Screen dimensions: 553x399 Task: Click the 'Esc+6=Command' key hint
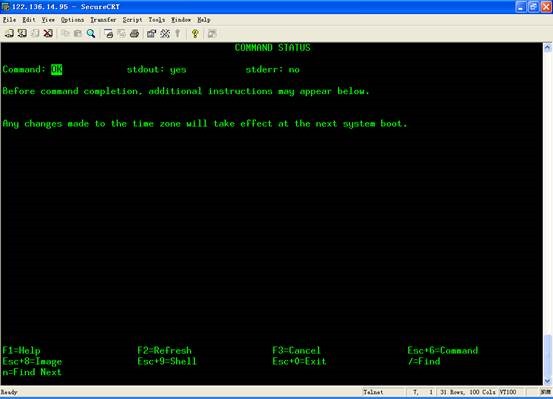coord(443,350)
